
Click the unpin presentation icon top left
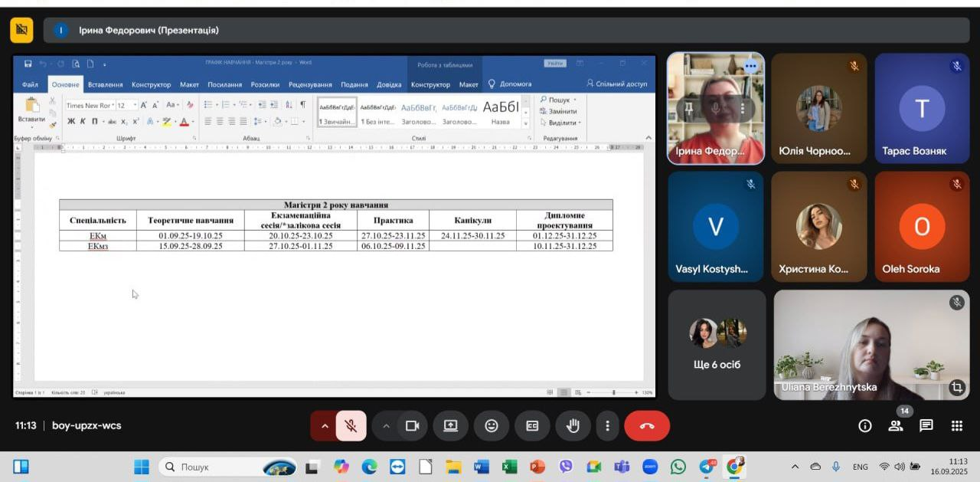21,30
